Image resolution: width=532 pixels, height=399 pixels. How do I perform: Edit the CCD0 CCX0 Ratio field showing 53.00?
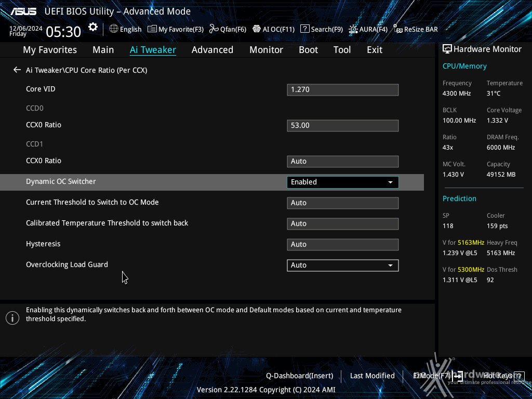pyautogui.click(x=343, y=126)
